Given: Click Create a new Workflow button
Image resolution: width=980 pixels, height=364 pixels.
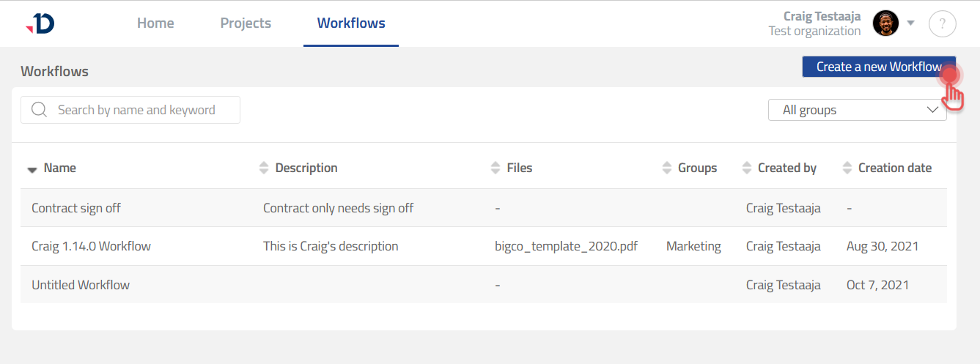Looking at the screenshot, I should tap(878, 67).
